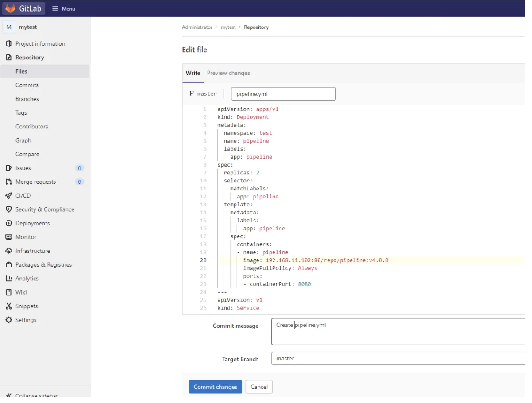Click the Analytics chart icon
The width and height of the screenshot is (532, 403).
[8, 279]
